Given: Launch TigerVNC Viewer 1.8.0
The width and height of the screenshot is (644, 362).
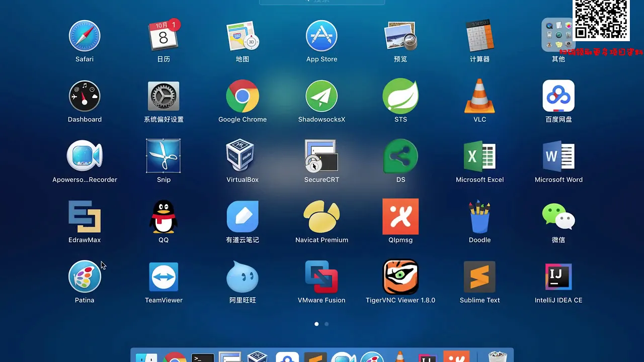Looking at the screenshot, I should (x=400, y=277).
